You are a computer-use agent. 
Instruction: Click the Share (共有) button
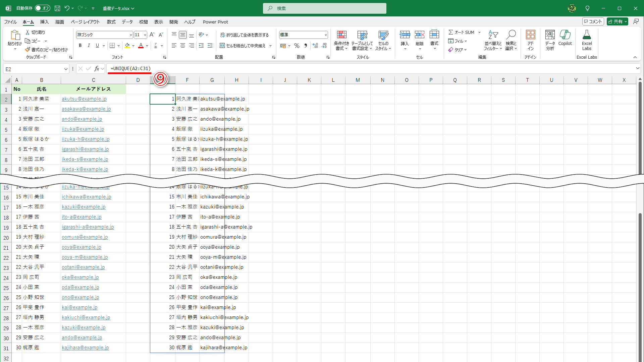(x=615, y=21)
